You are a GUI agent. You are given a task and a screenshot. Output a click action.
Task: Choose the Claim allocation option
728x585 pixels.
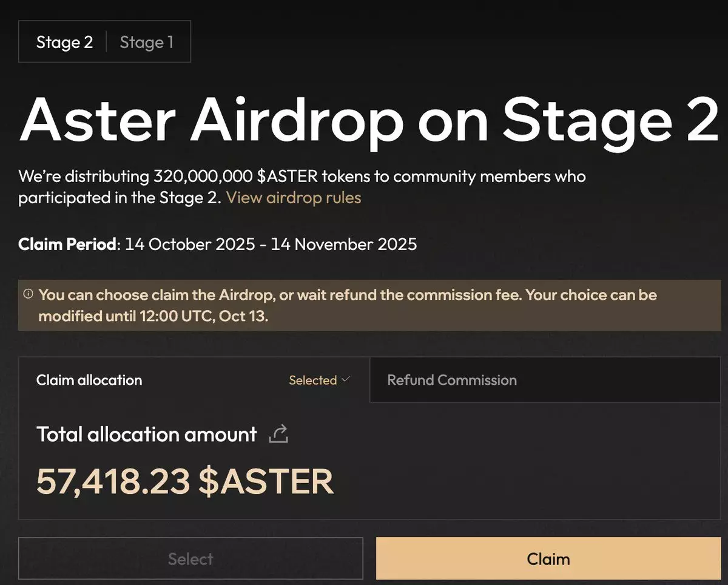89,380
